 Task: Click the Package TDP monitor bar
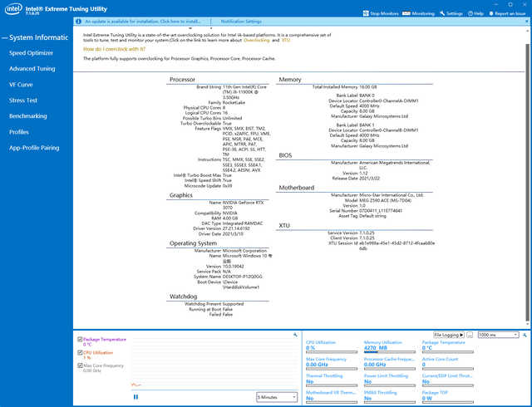(447, 402)
